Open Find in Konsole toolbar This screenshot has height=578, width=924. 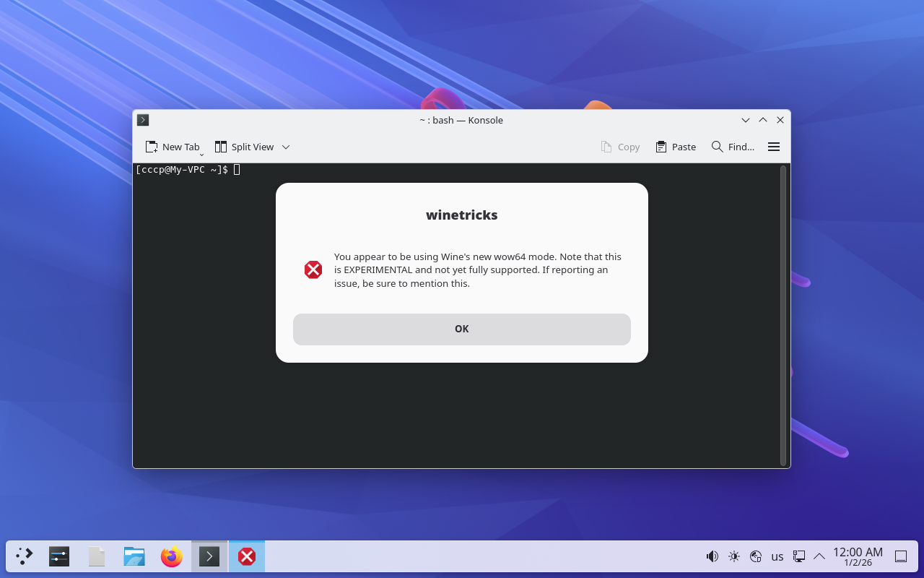733,147
